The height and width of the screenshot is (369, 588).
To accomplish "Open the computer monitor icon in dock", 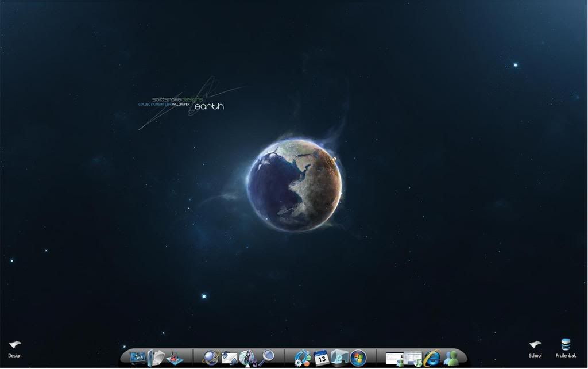I will pyautogui.click(x=138, y=358).
